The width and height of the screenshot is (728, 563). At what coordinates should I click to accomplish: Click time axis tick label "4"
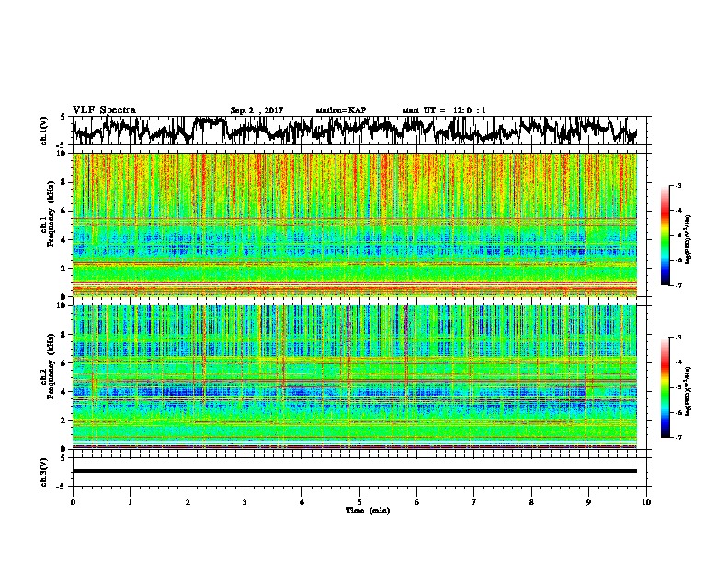coord(302,502)
